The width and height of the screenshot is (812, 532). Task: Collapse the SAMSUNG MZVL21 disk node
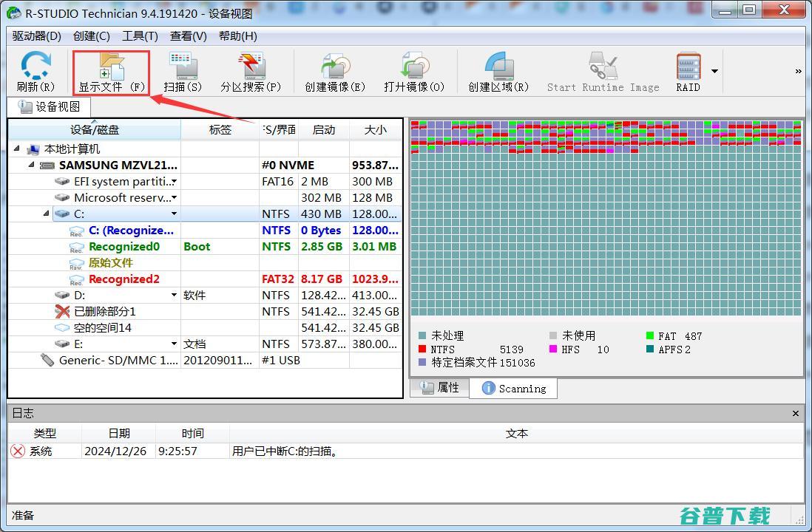pyautogui.click(x=30, y=165)
